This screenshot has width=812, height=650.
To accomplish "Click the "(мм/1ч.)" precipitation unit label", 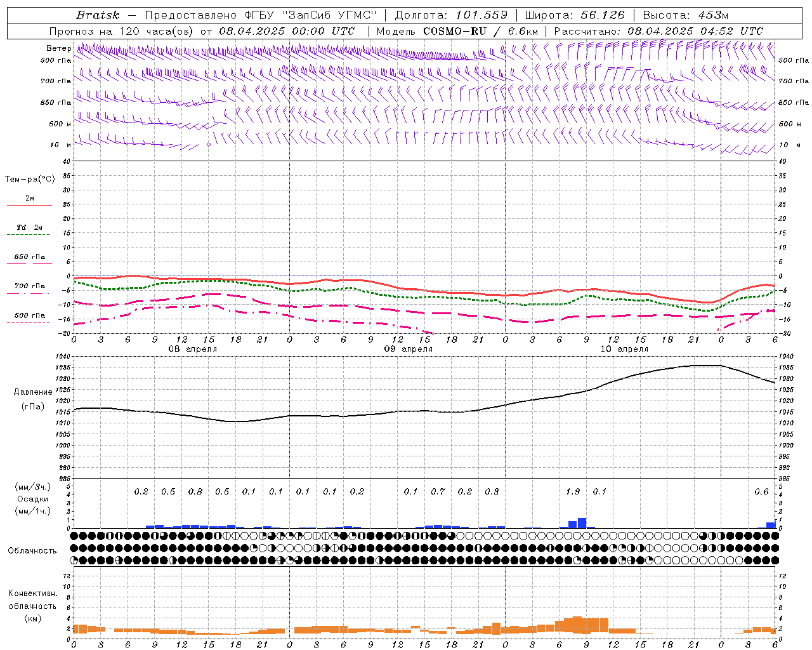I will pyautogui.click(x=32, y=511).
